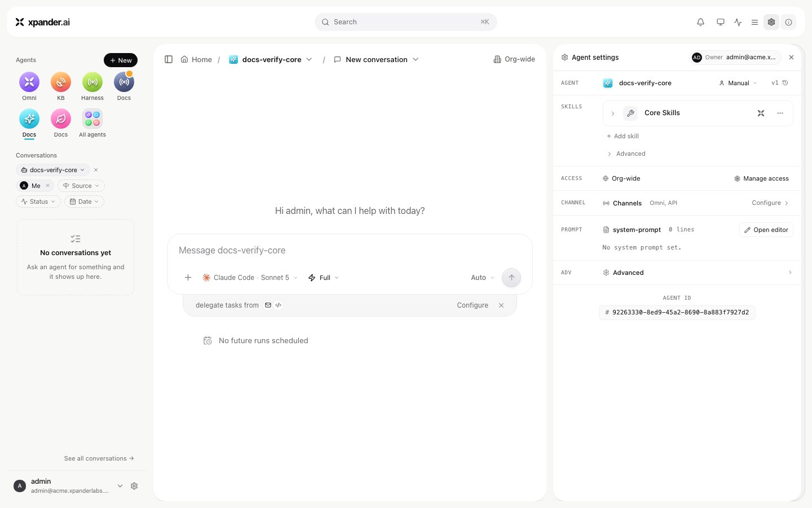Viewport: 812px width, 508px height.
Task: Select the pink Docs agent icon
Action: click(x=61, y=119)
